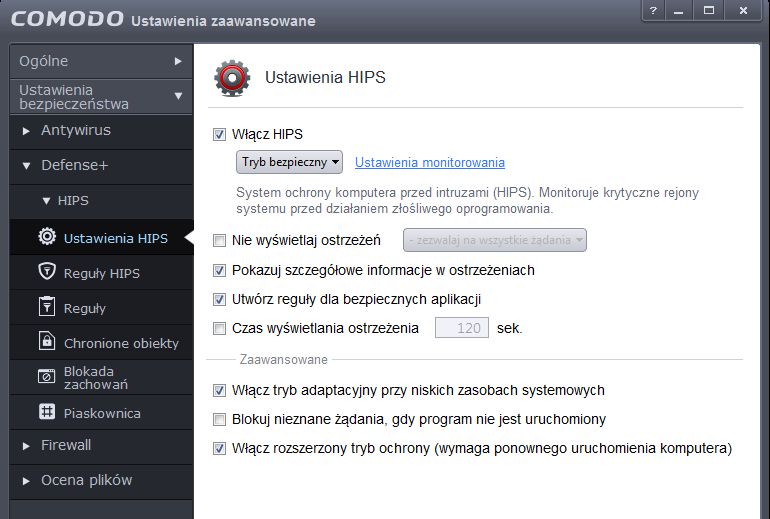770x519 pixels.
Task: Click the Ocena plików label
Action: [x=87, y=480]
